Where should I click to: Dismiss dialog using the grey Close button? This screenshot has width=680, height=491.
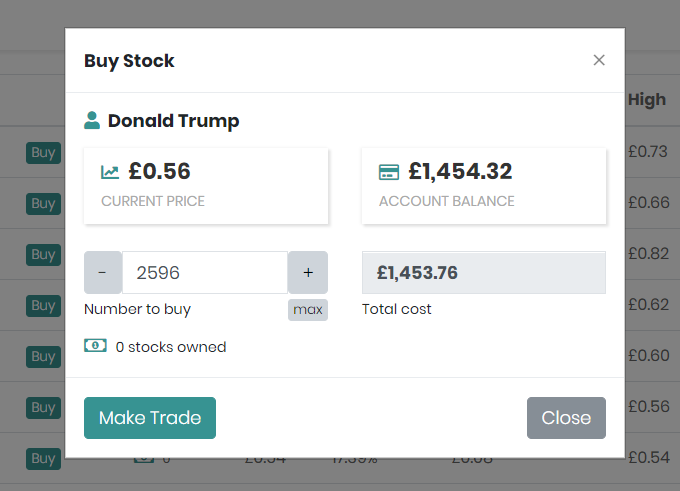tap(566, 418)
